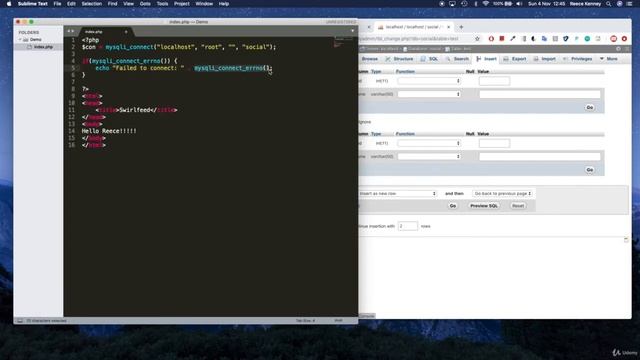Open the Sublime Text application menu
This screenshot has width=640, height=360.
coord(33,4)
